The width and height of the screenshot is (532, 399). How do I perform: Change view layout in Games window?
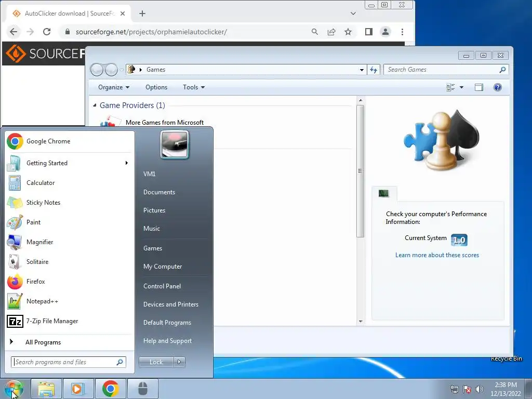[x=450, y=87]
